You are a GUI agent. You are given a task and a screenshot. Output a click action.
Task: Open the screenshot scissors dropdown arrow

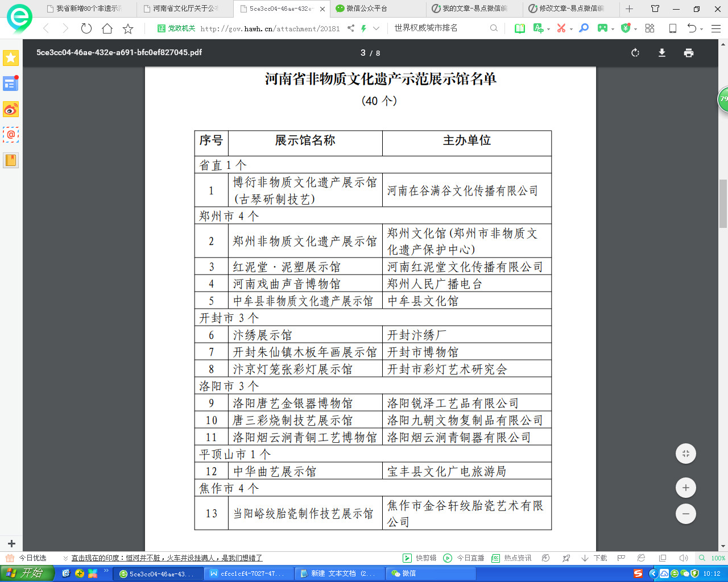tap(571, 29)
